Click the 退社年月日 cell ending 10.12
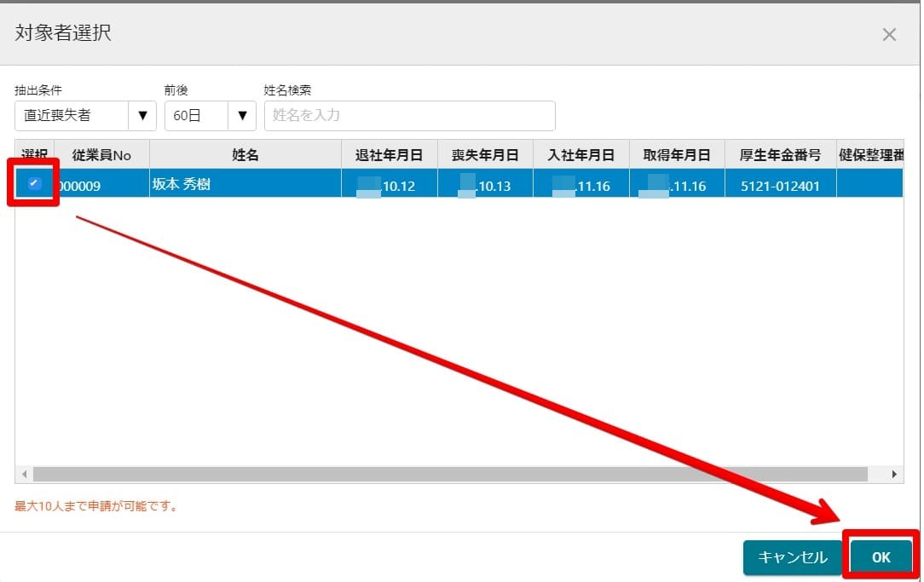Image resolution: width=924 pixels, height=582 pixels. coord(390,184)
